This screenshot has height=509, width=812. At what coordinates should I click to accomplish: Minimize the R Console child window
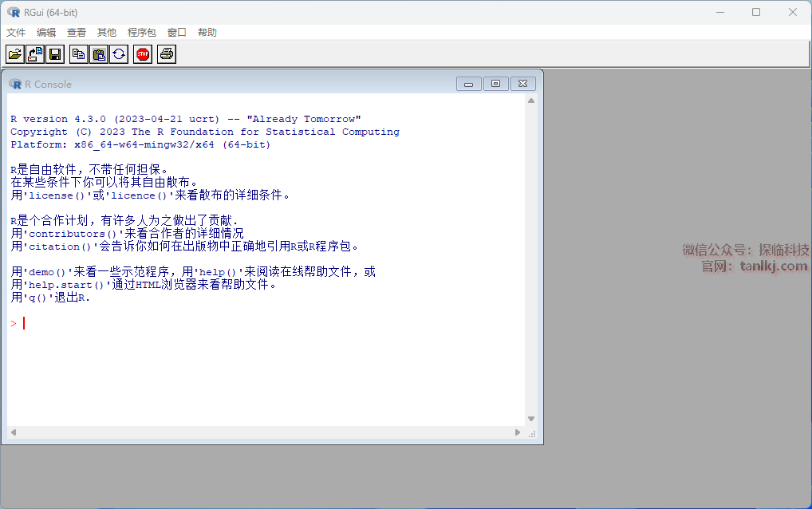[469, 84]
